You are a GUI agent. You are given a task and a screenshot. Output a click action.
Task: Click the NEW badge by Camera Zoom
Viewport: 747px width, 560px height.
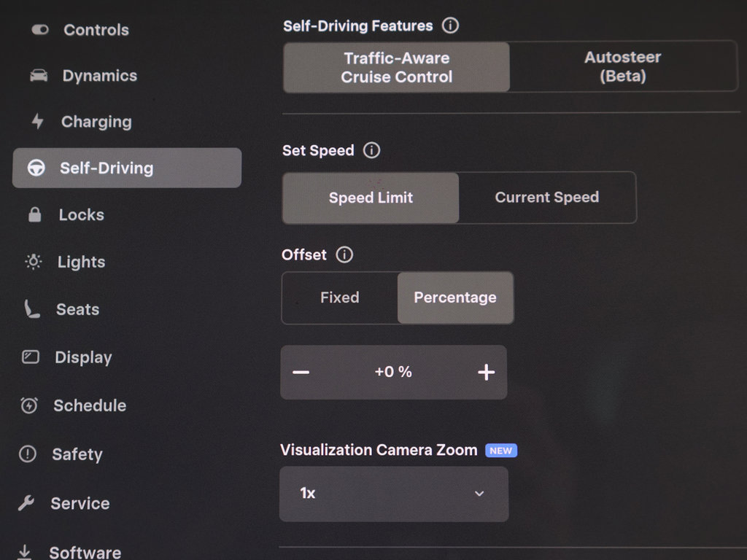click(501, 451)
